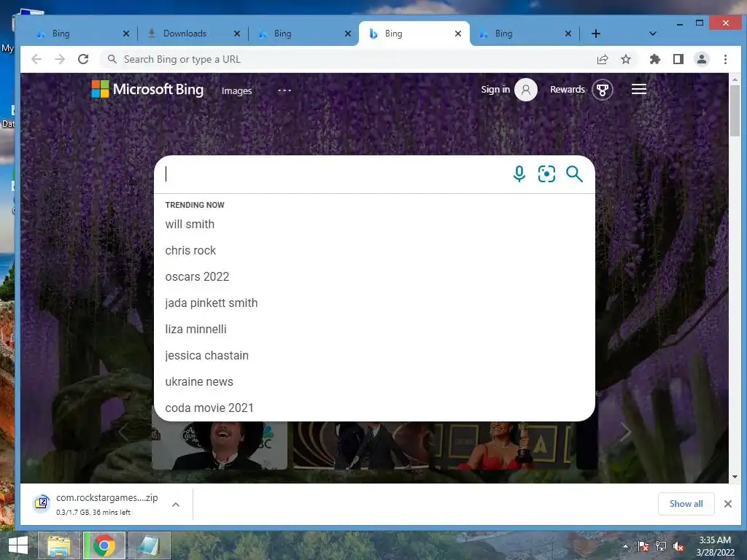The width and height of the screenshot is (747, 560).
Task: Click Chrome icon in taskbar
Action: 104,545
